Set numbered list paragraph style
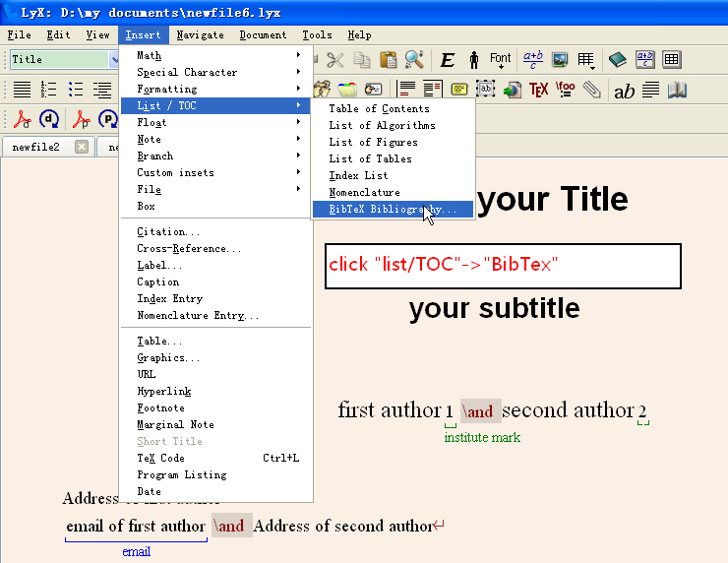The height and width of the screenshot is (563, 728). click(48, 89)
